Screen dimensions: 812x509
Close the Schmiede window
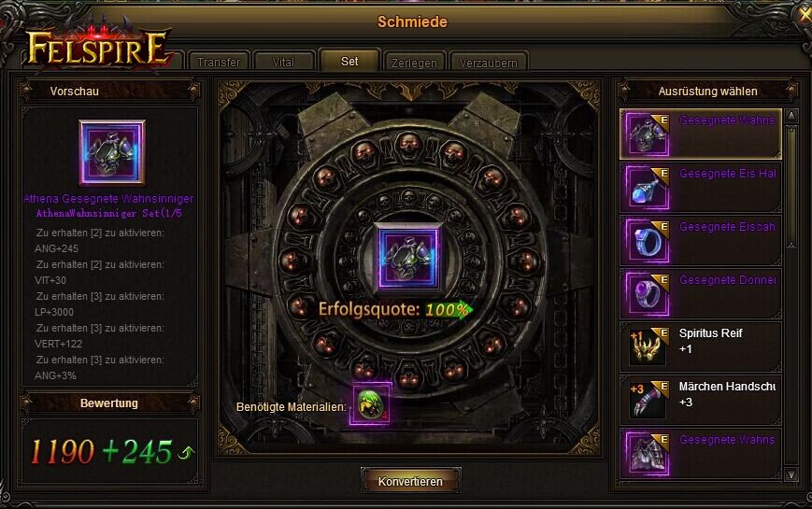pyautogui.click(x=805, y=16)
